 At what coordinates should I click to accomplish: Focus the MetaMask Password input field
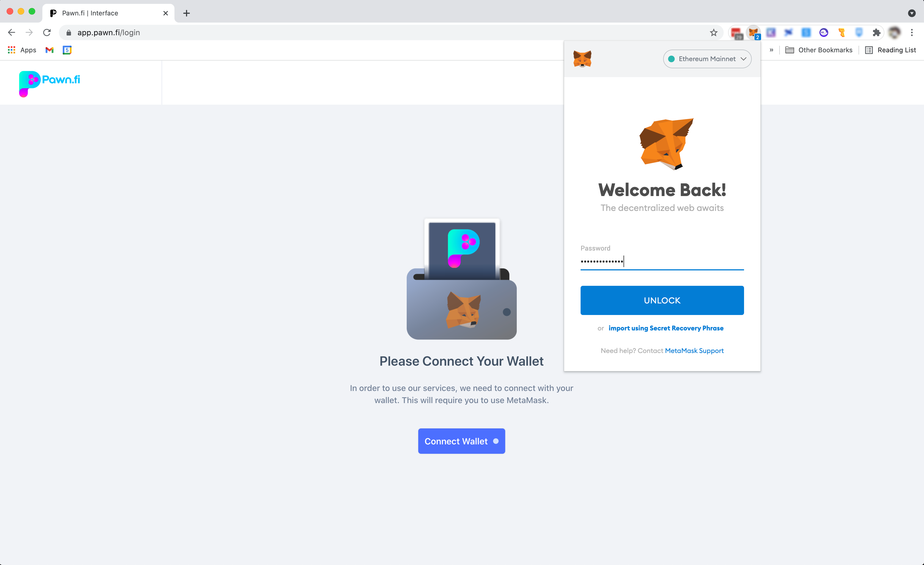[x=662, y=262]
